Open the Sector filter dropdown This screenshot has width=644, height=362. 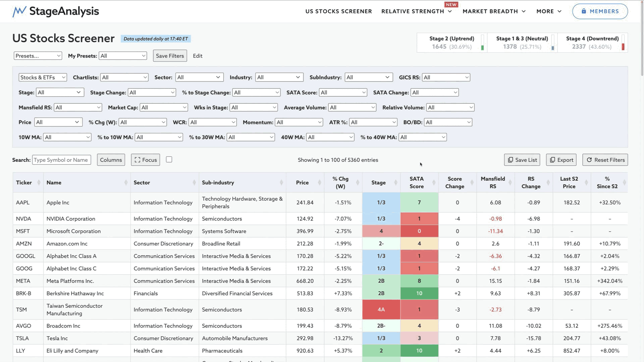tap(199, 77)
